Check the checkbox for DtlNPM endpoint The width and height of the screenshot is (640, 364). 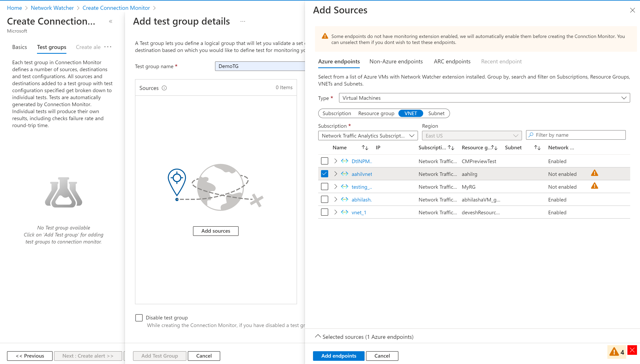pos(324,161)
